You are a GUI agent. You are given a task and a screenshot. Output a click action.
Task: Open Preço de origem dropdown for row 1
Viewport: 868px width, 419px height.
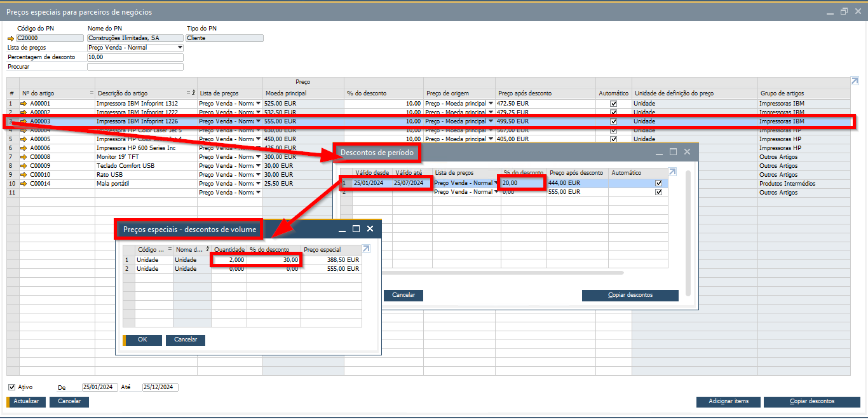pos(491,104)
